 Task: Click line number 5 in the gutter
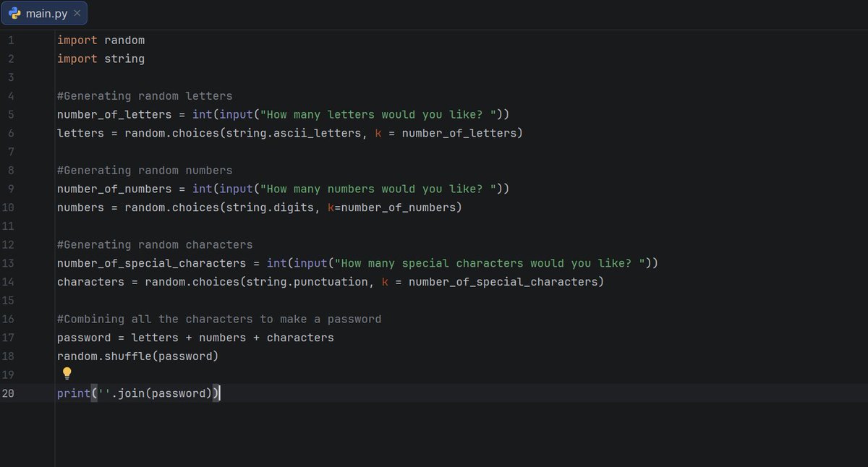[11, 114]
